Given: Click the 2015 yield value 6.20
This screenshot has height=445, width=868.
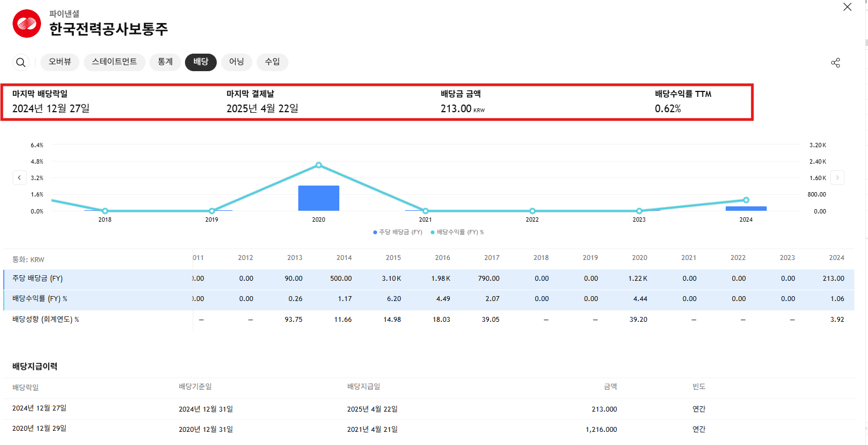Looking at the screenshot, I should 394,299.
